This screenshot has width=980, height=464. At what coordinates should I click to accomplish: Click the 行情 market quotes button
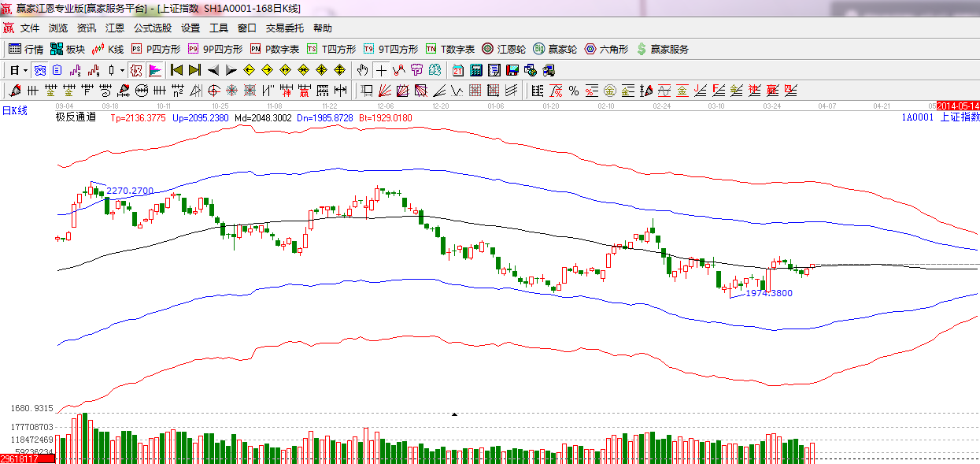[26, 49]
